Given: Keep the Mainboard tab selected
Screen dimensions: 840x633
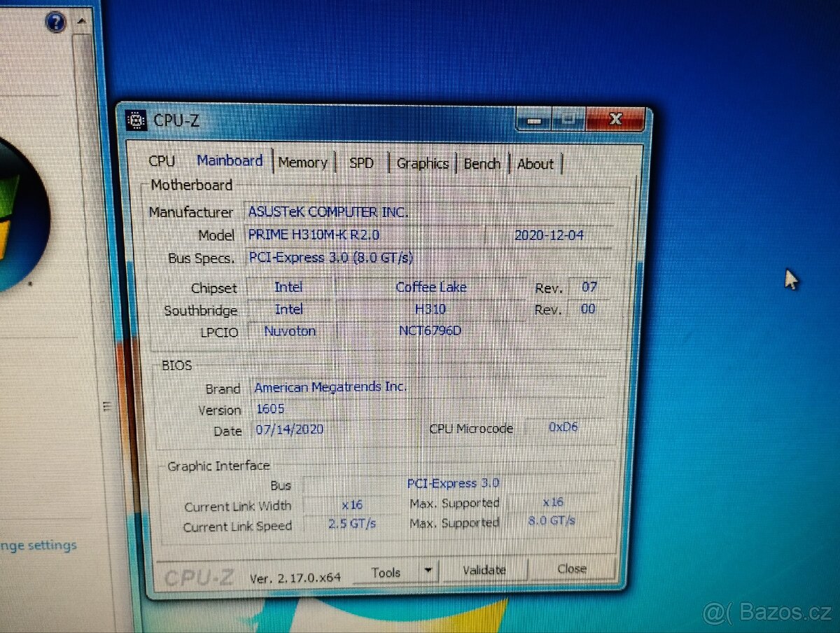Looking at the screenshot, I should [230, 160].
